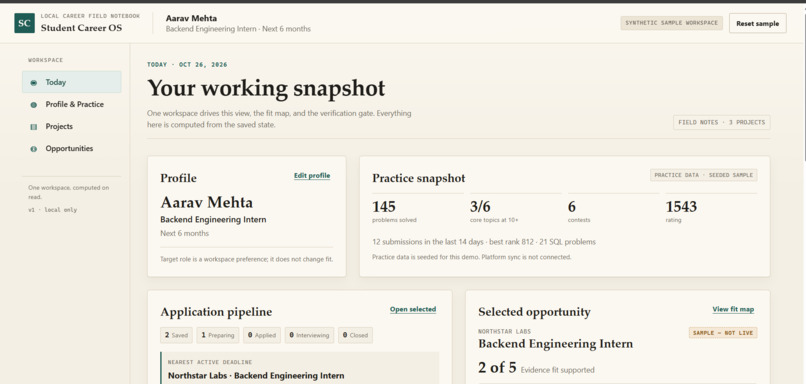
Task: Click the Field Notes 3 Projects badge
Action: pos(722,122)
